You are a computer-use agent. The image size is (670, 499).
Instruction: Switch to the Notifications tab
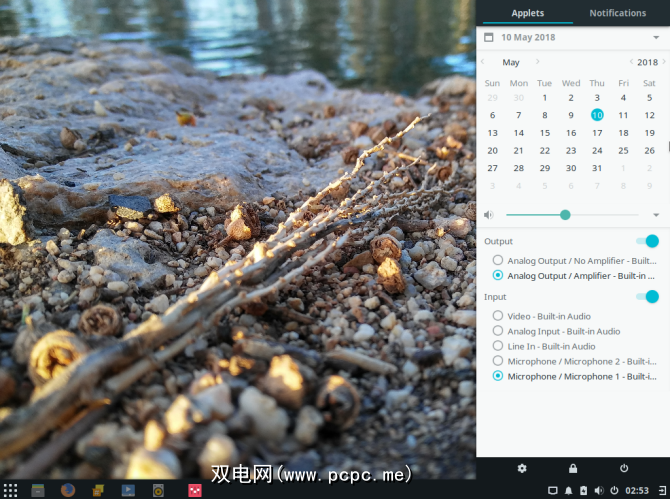click(x=617, y=13)
